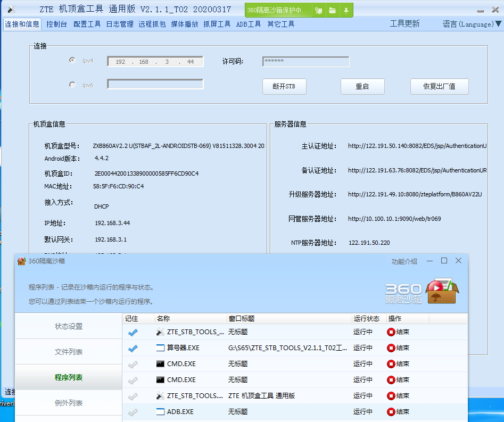Click the 重启 button

362,86
